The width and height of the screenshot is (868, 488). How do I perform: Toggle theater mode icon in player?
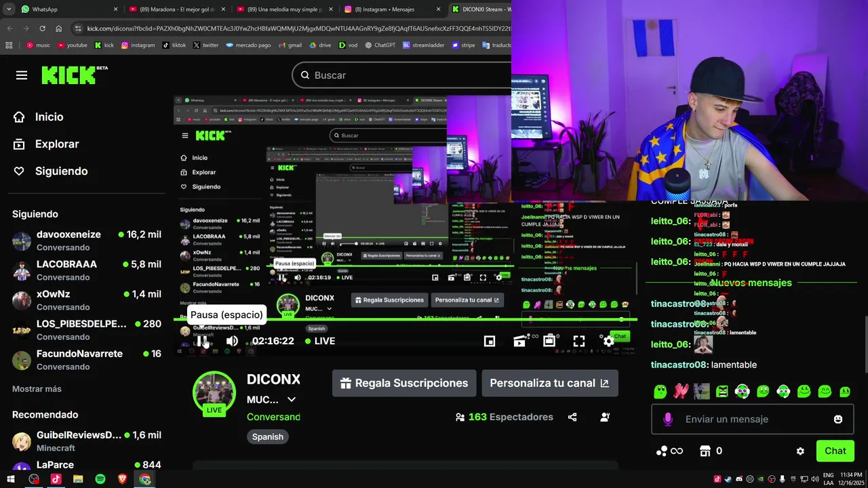point(549,341)
